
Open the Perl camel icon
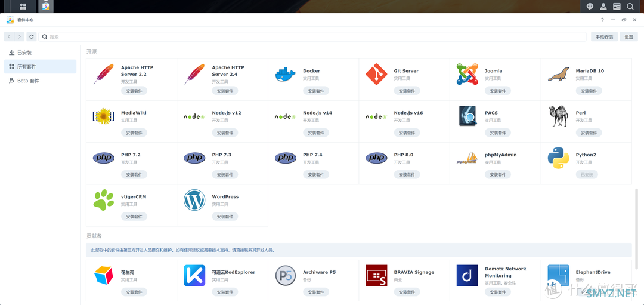[558, 116]
